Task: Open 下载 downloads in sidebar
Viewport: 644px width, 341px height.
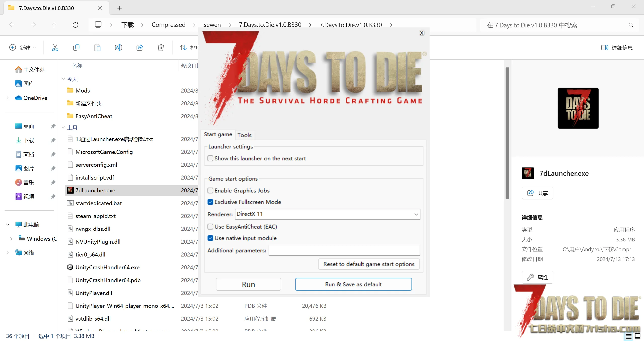Action: pyautogui.click(x=24, y=140)
